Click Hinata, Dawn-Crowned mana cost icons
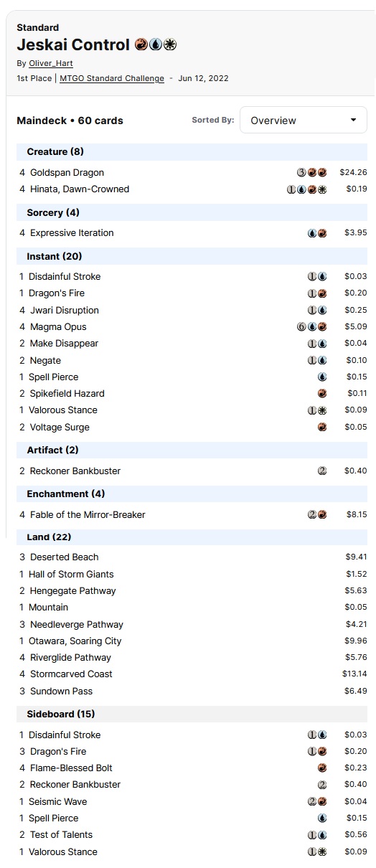376x868 pixels. (307, 189)
